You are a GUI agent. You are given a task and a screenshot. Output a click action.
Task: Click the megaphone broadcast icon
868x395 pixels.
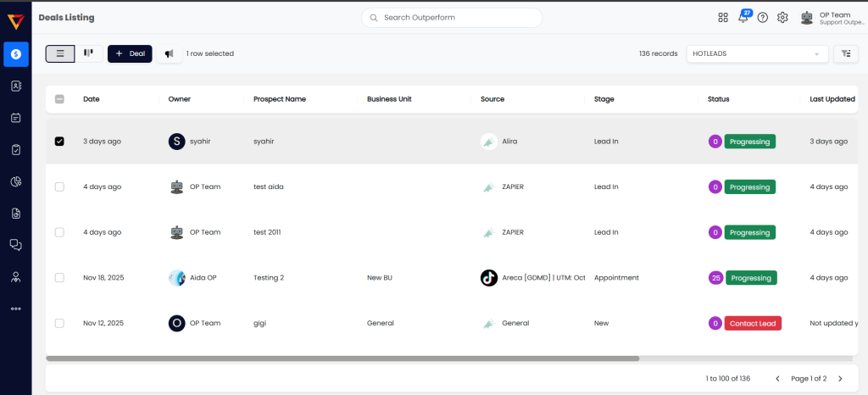tap(170, 53)
